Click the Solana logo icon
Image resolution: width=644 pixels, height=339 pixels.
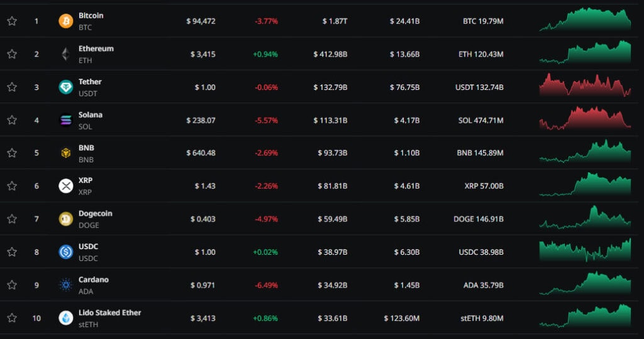(x=66, y=120)
